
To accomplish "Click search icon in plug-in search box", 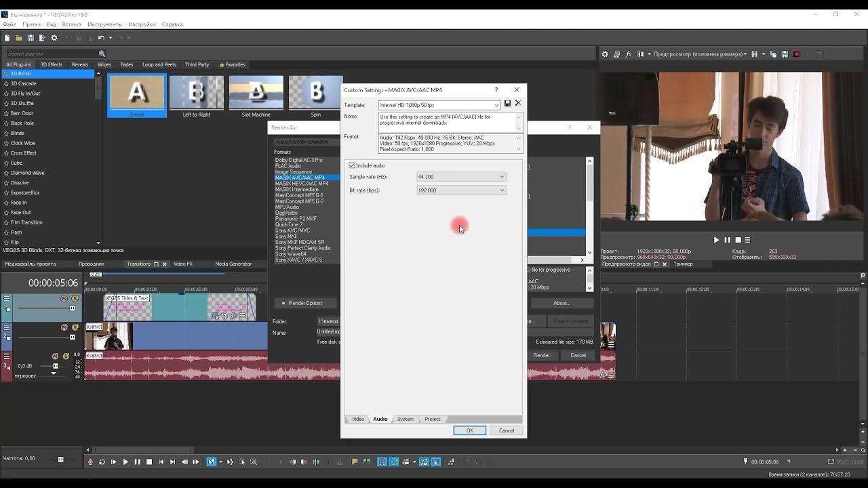I will 102,54.
